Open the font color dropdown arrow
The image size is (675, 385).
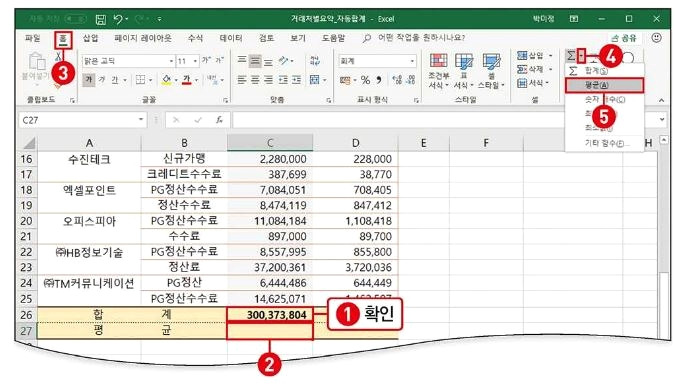point(196,80)
